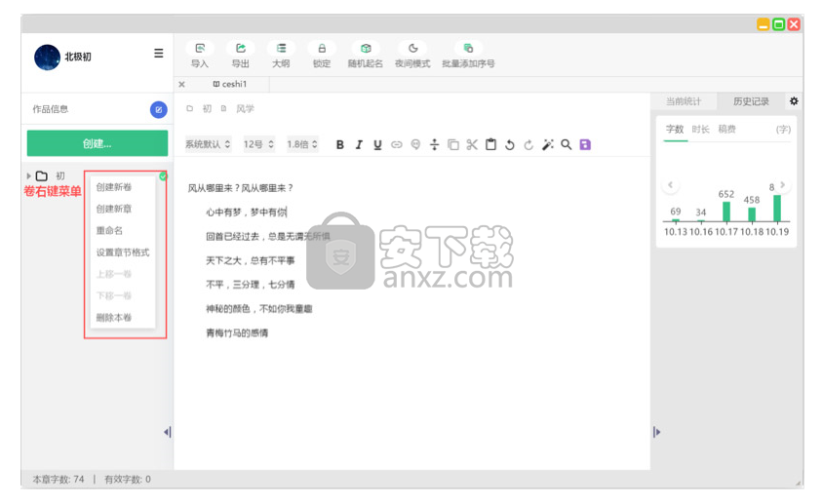Click the 导入 import icon
This screenshot has height=504, width=823.
coord(200,49)
